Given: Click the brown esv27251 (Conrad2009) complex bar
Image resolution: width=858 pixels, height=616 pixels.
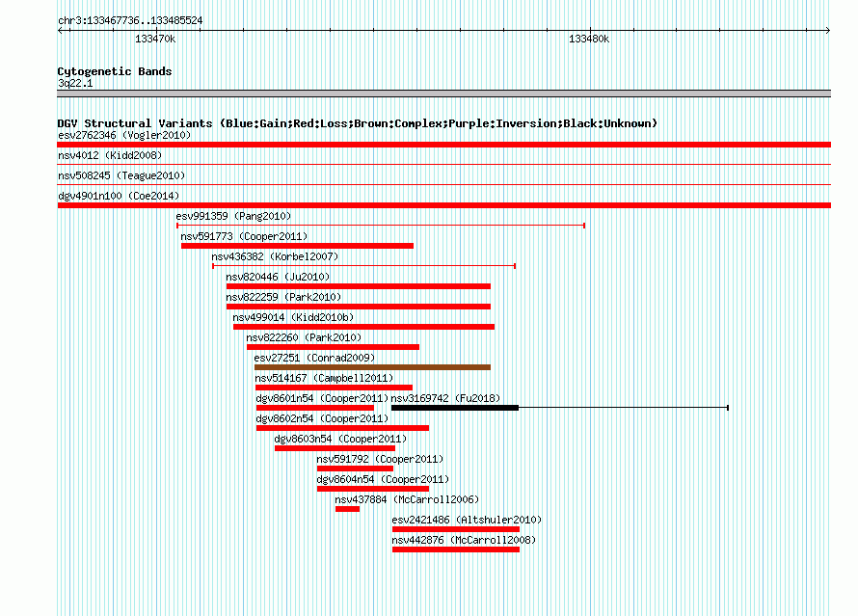Looking at the screenshot, I should click(x=373, y=367).
